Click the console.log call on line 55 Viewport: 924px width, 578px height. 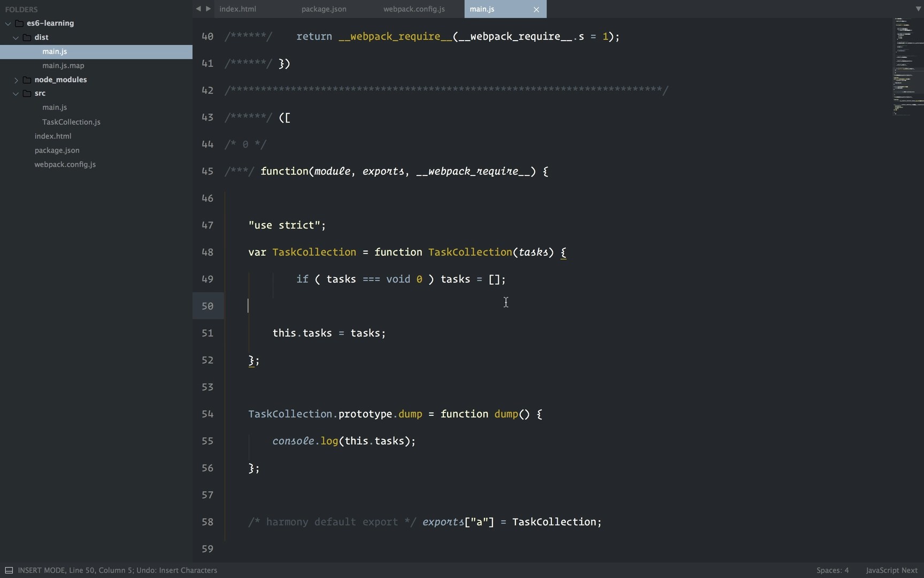344,441
